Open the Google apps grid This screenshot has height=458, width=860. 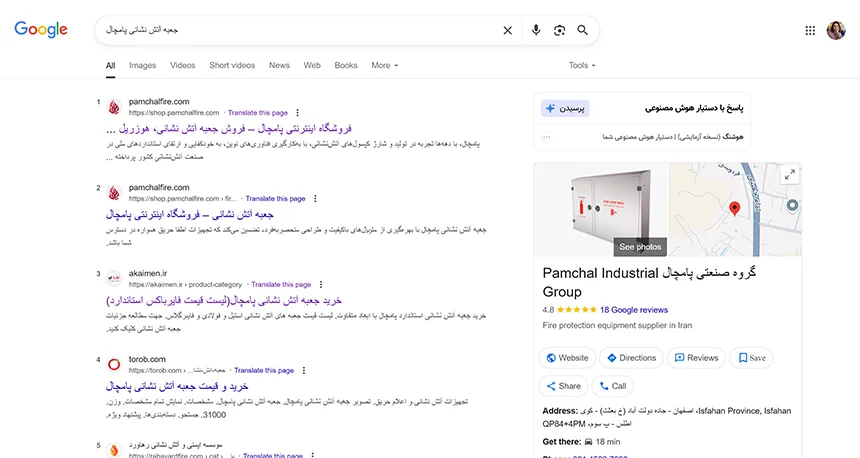810,30
